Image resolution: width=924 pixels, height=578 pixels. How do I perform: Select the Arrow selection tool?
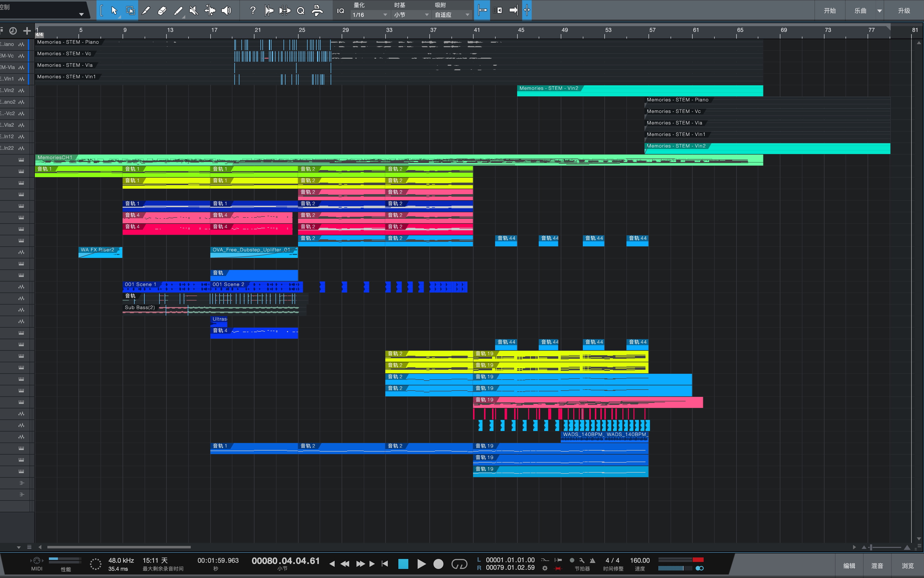click(x=114, y=10)
